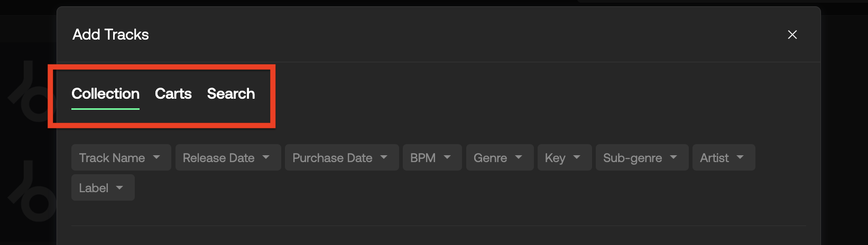The width and height of the screenshot is (868, 245).
Task: Click the caret arrow beside Purchase Date
Action: pos(384,157)
